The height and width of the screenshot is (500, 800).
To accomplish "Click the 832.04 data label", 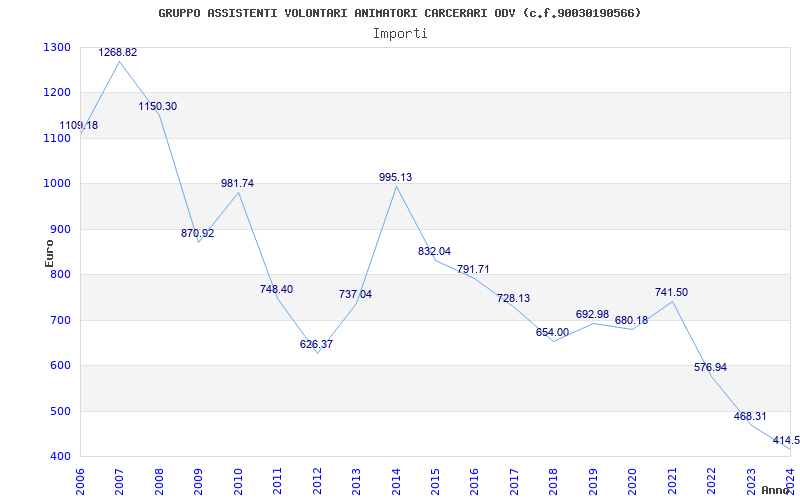I will (x=434, y=252).
